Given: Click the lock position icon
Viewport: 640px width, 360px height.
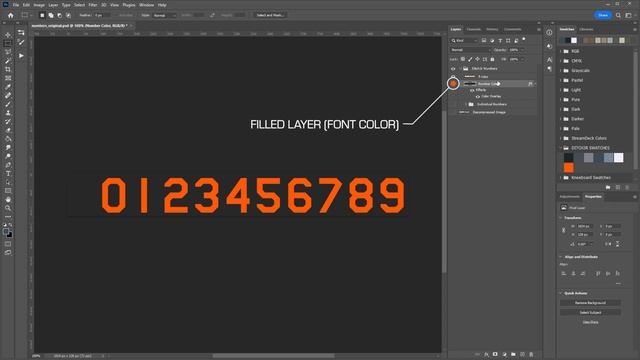Looking at the screenshot, I should pyautogui.click(x=478, y=59).
